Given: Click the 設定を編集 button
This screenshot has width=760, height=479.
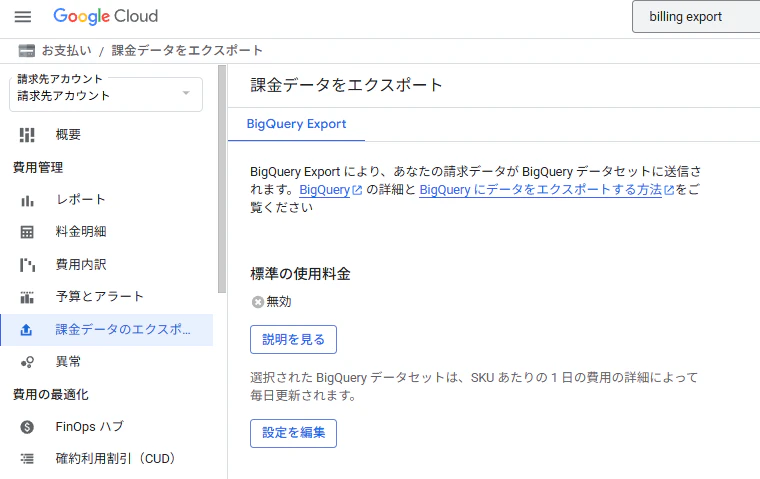Looking at the screenshot, I should (293, 433).
